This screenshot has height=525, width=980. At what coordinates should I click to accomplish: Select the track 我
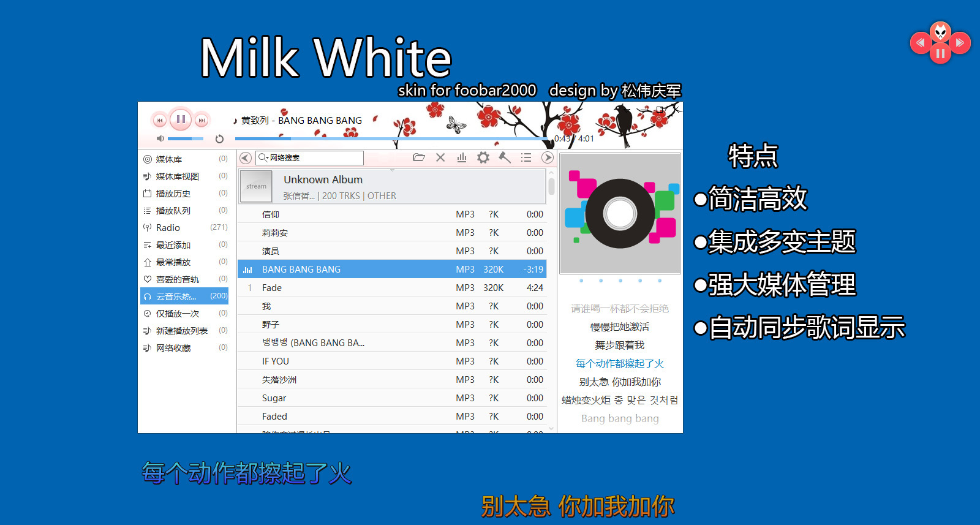392,306
